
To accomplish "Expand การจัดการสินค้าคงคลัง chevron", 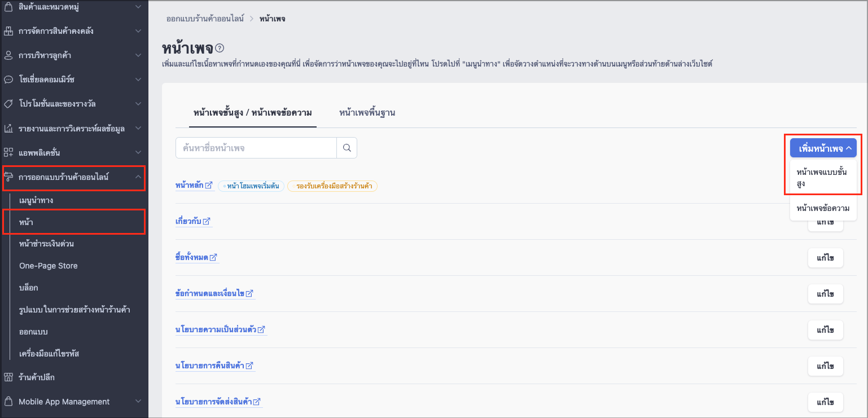I will pos(138,31).
